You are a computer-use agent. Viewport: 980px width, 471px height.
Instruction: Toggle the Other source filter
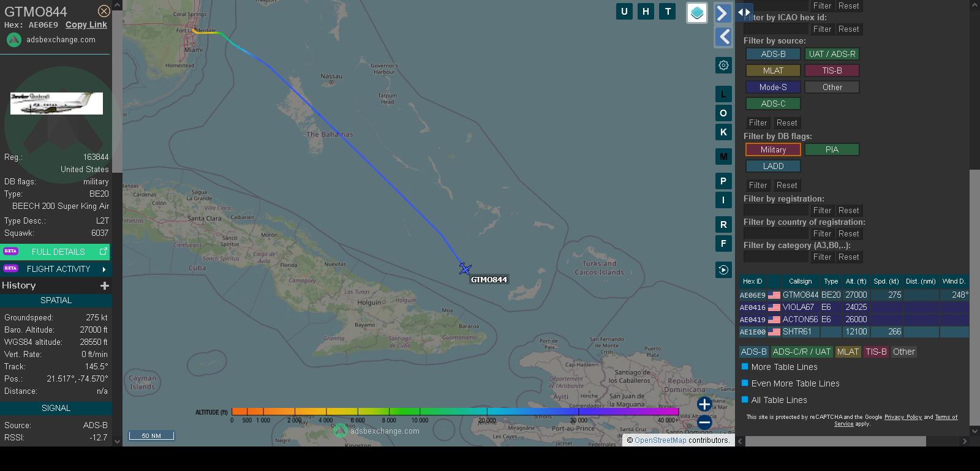click(x=832, y=87)
